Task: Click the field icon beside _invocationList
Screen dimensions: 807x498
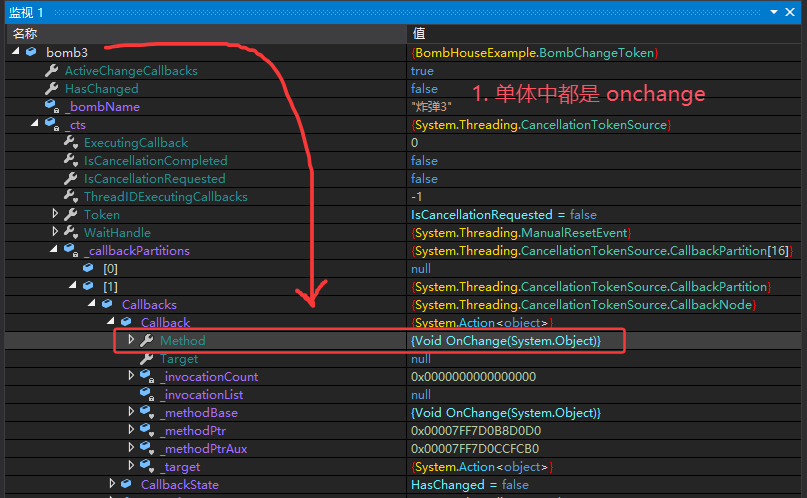Action: pyautogui.click(x=146, y=395)
